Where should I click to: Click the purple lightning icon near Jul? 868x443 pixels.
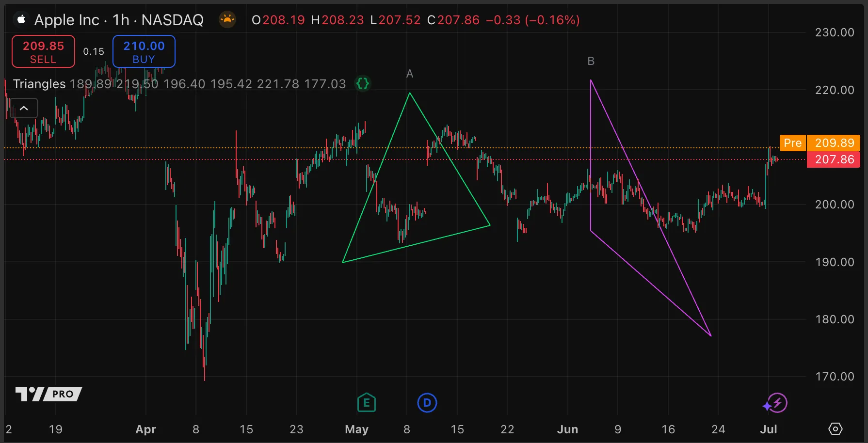(x=775, y=403)
